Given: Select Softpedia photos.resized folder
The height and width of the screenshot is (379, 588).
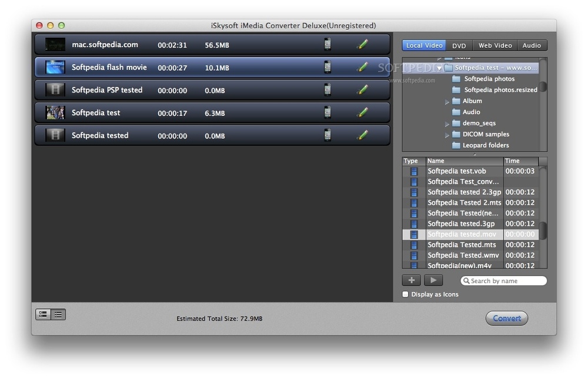Looking at the screenshot, I should [x=500, y=89].
